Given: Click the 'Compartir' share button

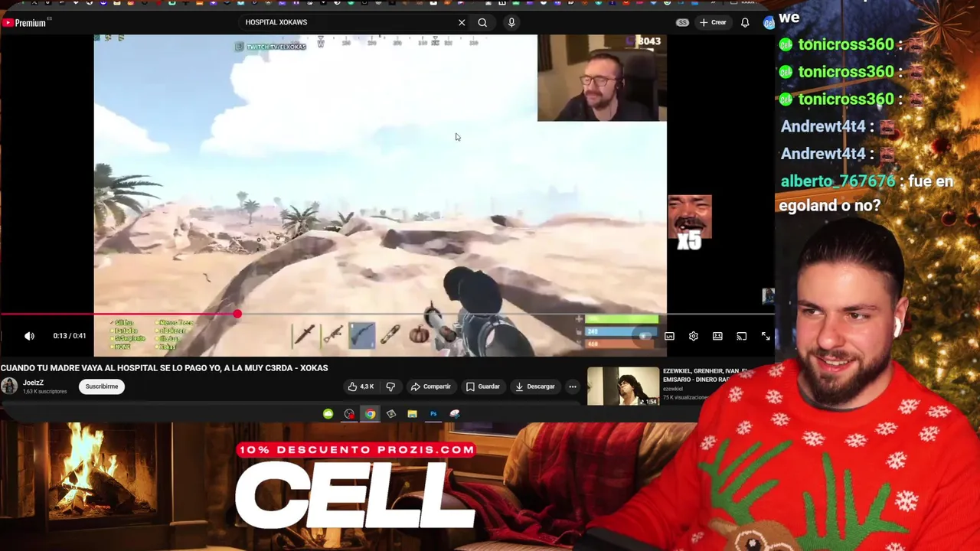Looking at the screenshot, I should (x=430, y=386).
